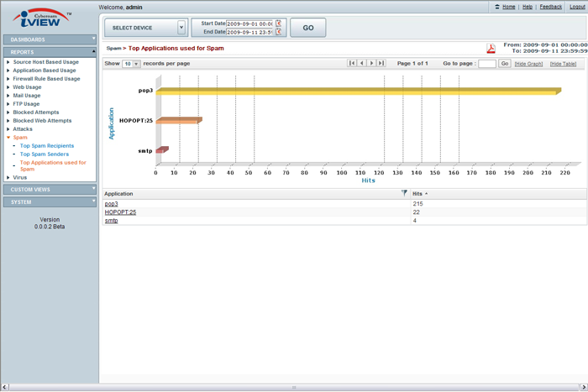Open Help link in header
Screen dimensions: 588x392
tap(528, 7)
